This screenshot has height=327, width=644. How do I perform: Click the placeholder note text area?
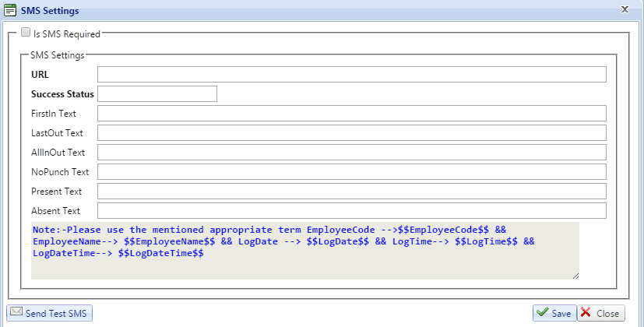pyautogui.click(x=305, y=251)
